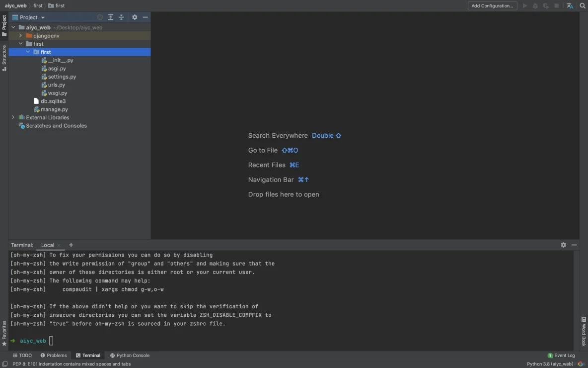Close the Local terminal tab
The height and width of the screenshot is (368, 588).
pyautogui.click(x=59, y=245)
